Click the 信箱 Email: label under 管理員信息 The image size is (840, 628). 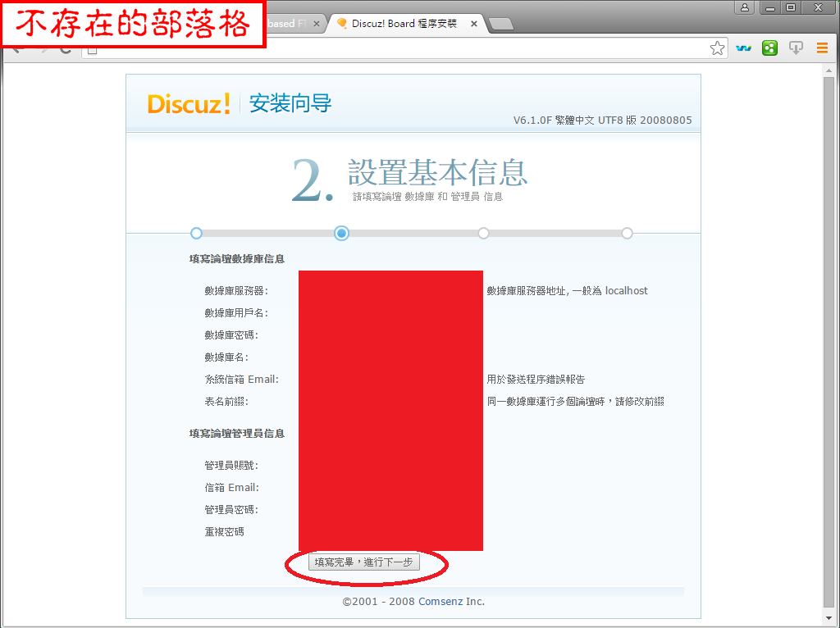coord(231,487)
